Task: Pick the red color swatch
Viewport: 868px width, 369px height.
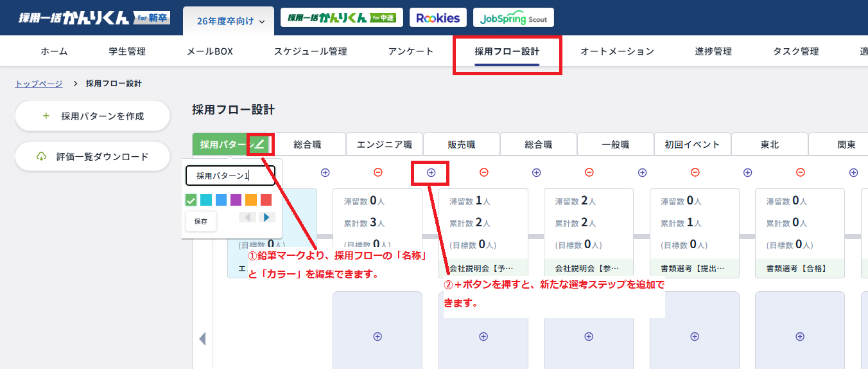Action: pos(266,200)
